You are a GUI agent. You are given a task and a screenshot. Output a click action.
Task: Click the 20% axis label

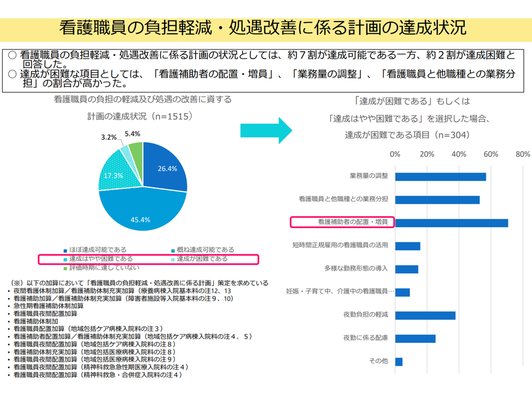(427, 155)
